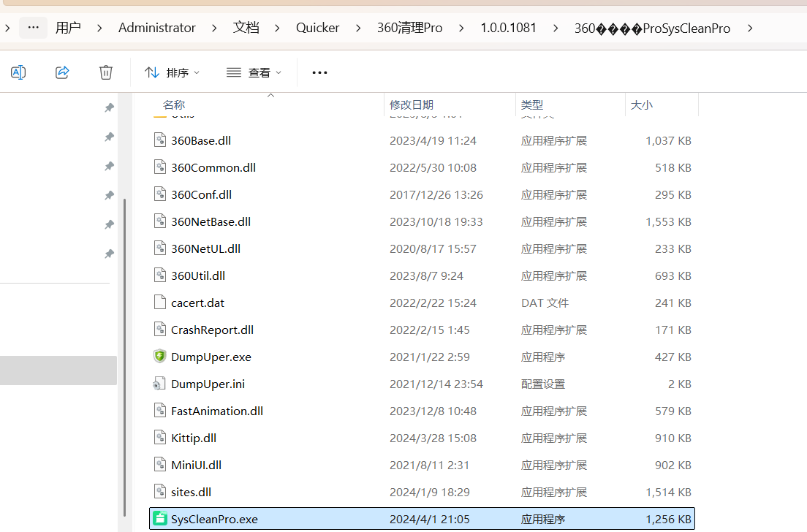The image size is (807, 532).
Task: Click the 360Common.dll file name
Action: [213, 168]
